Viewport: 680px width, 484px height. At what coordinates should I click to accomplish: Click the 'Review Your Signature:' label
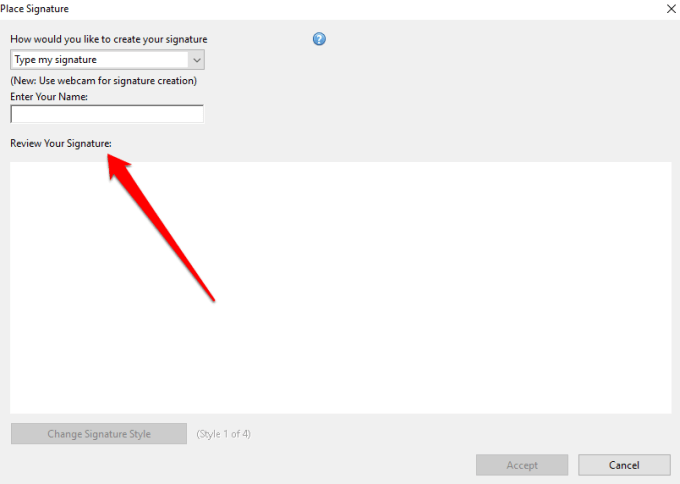pos(61,144)
